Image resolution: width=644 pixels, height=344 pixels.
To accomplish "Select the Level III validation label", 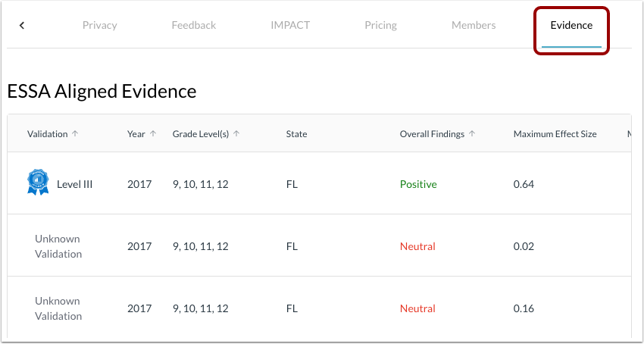I will 74,184.
